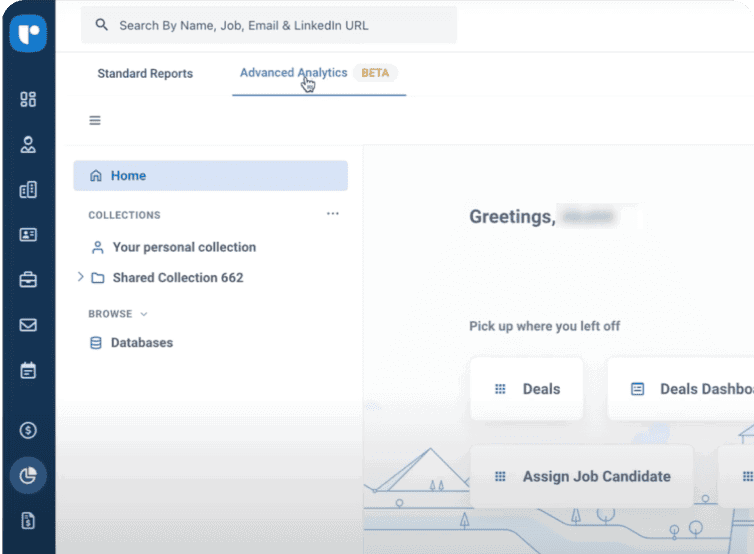Click the search magnifier icon
Image resolution: width=754 pixels, height=554 pixels.
[101, 25]
